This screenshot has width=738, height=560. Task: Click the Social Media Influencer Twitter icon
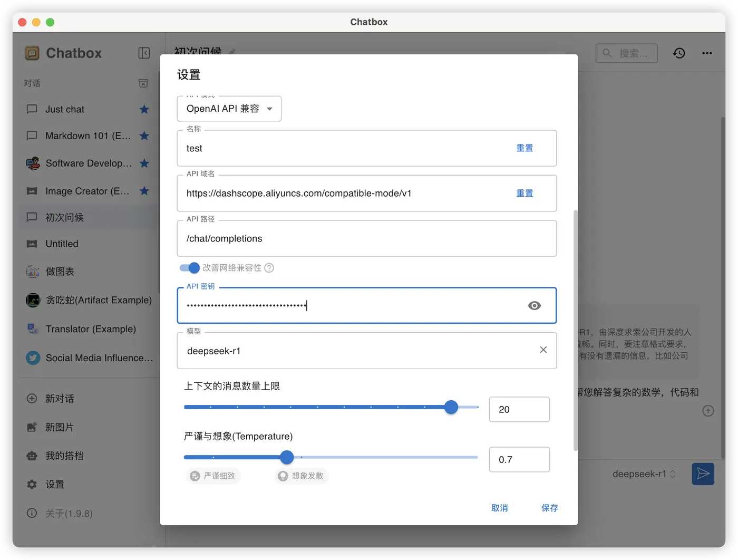[33, 358]
